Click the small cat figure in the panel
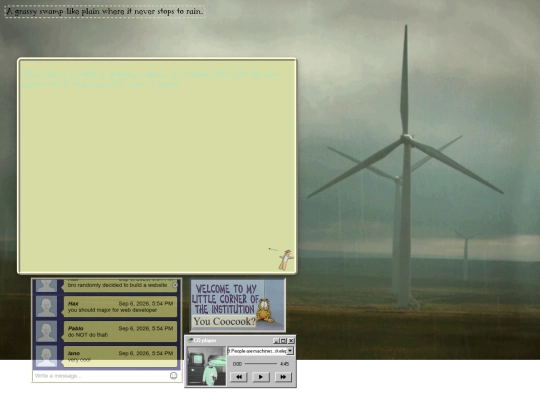This screenshot has width=540, height=405. [286, 260]
